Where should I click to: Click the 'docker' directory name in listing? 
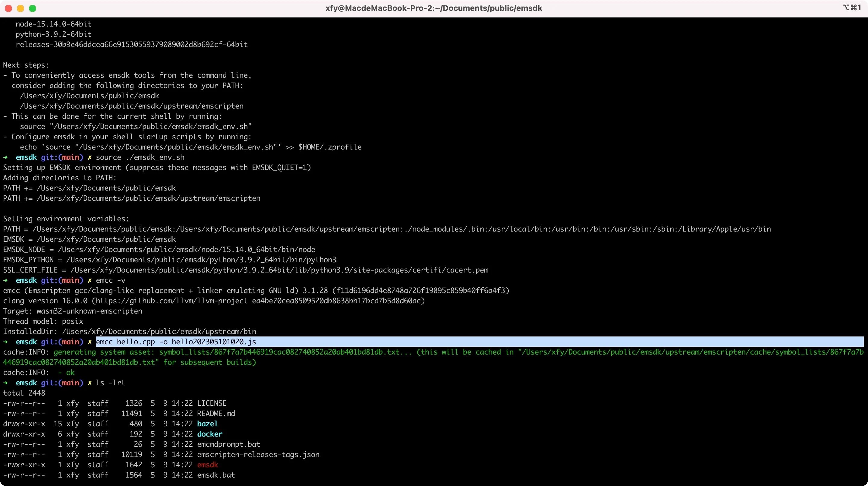(209, 434)
